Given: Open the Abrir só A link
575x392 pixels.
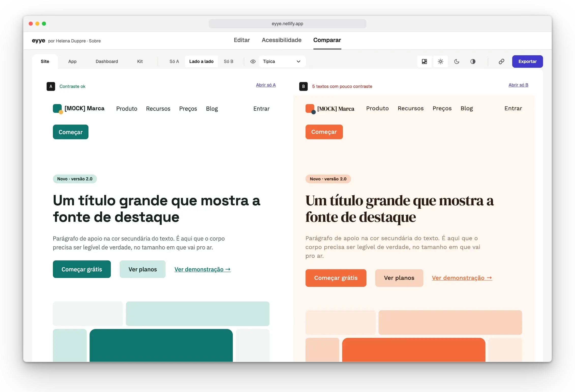Looking at the screenshot, I should 266,85.
